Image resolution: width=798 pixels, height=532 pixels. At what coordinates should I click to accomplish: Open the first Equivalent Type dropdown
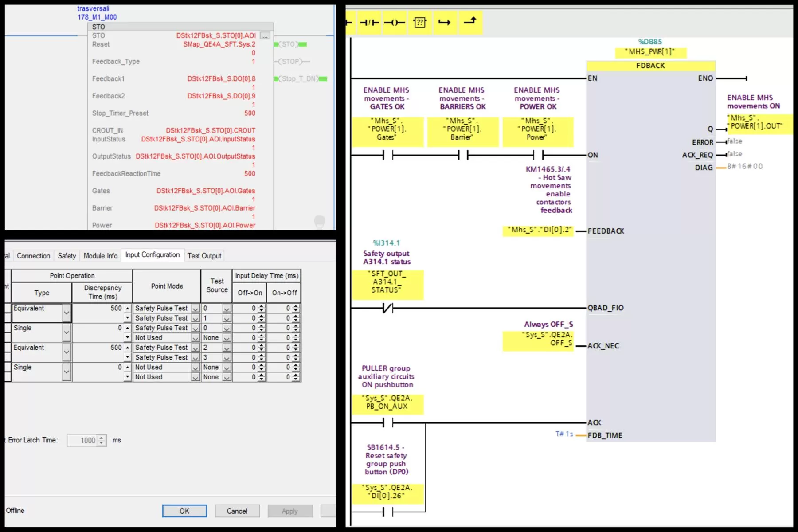[x=66, y=313]
